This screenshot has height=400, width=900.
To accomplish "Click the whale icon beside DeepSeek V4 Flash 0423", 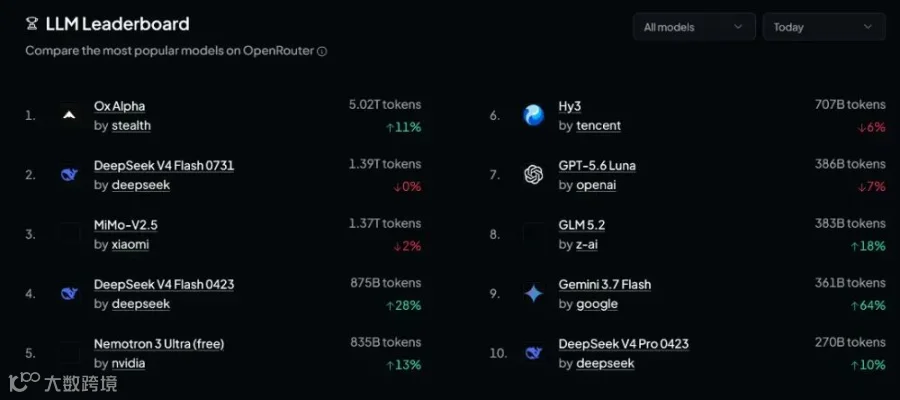I will click(69, 294).
